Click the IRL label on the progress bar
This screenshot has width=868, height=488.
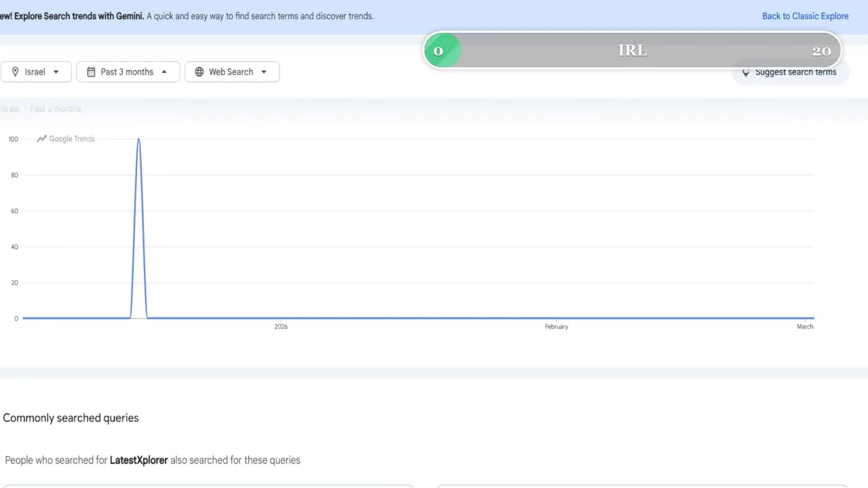(632, 51)
